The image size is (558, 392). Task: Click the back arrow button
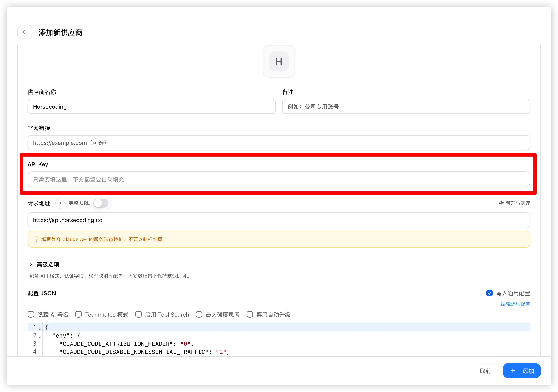click(24, 32)
